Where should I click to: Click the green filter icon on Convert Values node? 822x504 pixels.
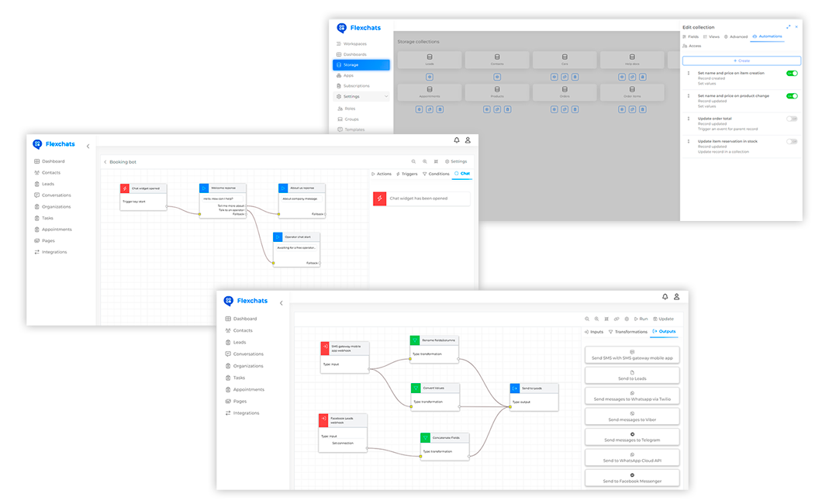click(416, 388)
